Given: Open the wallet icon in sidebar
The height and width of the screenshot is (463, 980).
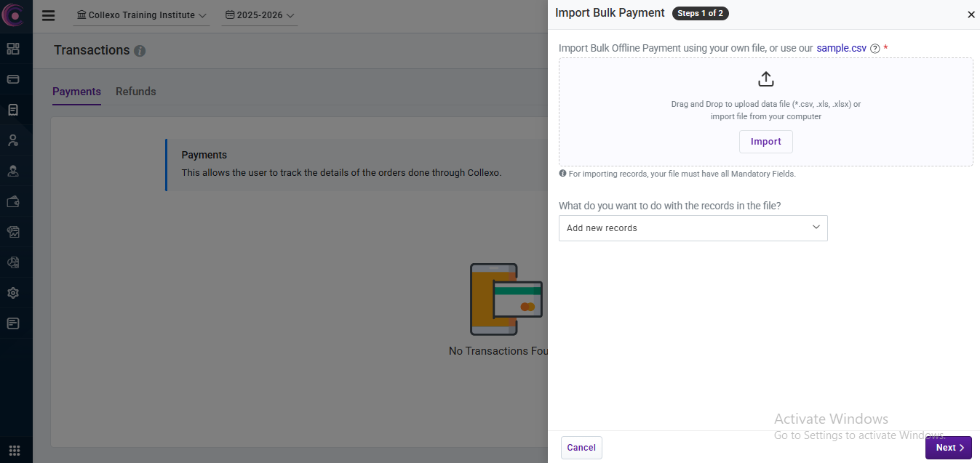Looking at the screenshot, I should click(x=13, y=202).
